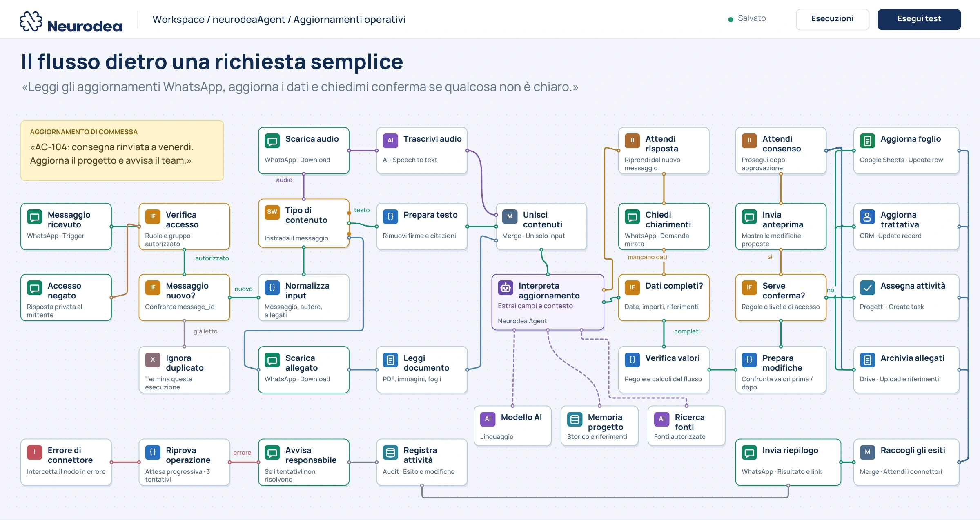This screenshot has width=980, height=520.
Task: Click the 'già letto' connection label
Action: tap(205, 331)
